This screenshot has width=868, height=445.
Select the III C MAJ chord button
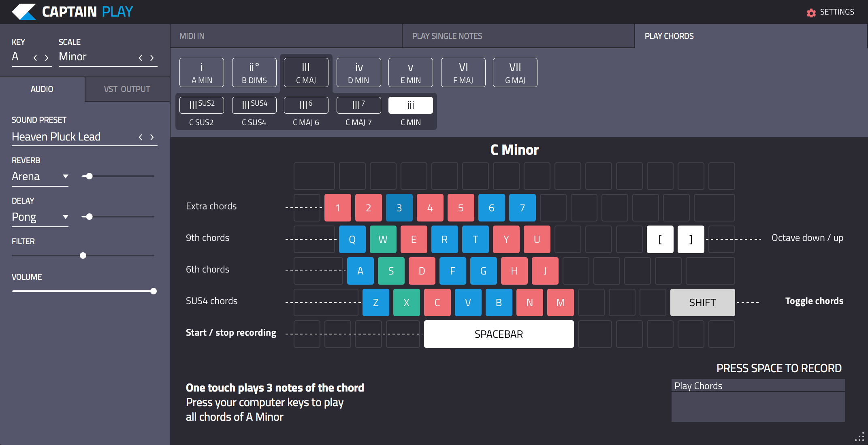coord(305,72)
